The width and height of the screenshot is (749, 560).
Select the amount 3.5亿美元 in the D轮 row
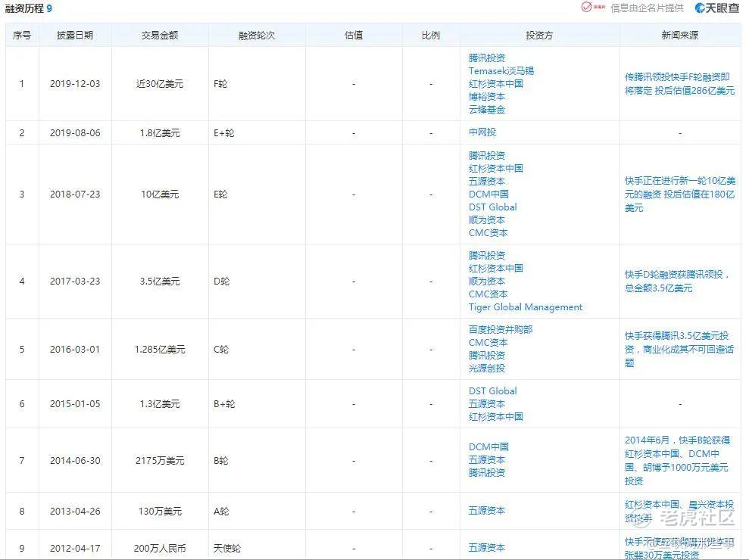click(x=160, y=282)
